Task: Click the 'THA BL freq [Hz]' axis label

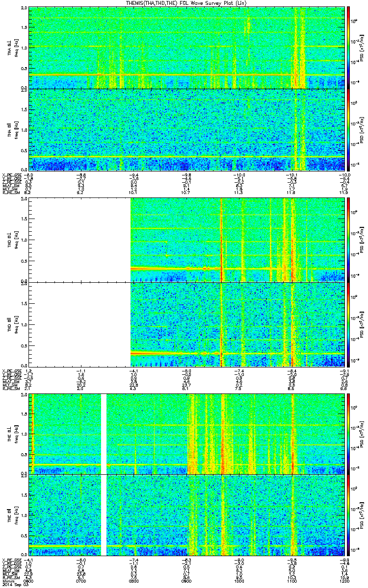Action: coord(13,48)
